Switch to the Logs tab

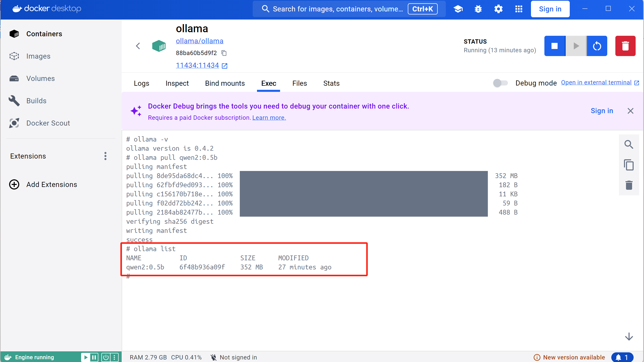[141, 83]
